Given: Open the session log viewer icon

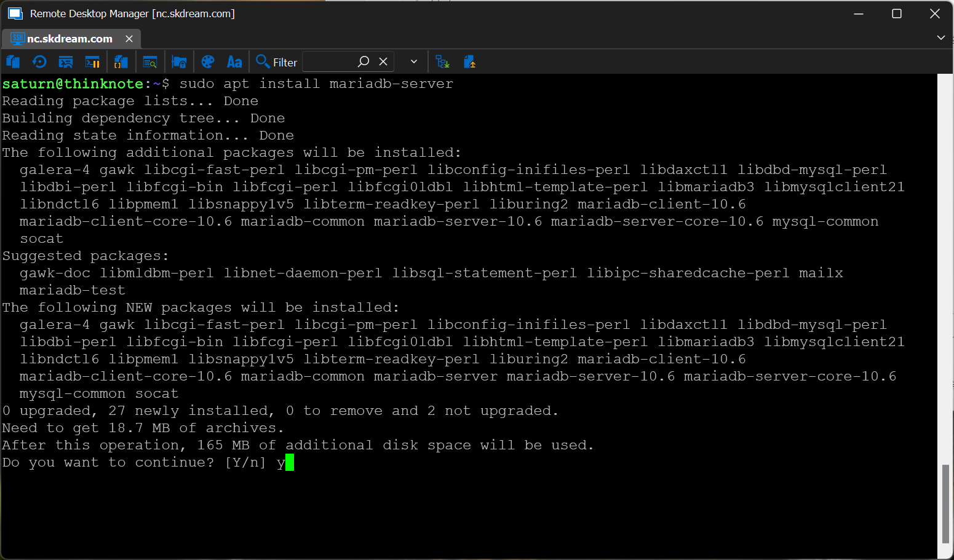Looking at the screenshot, I should (150, 61).
